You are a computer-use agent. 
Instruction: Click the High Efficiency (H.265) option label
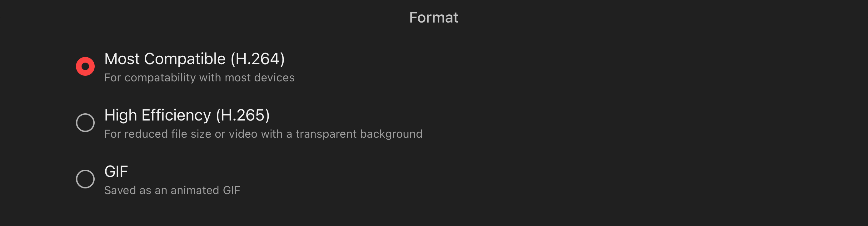[x=187, y=115]
